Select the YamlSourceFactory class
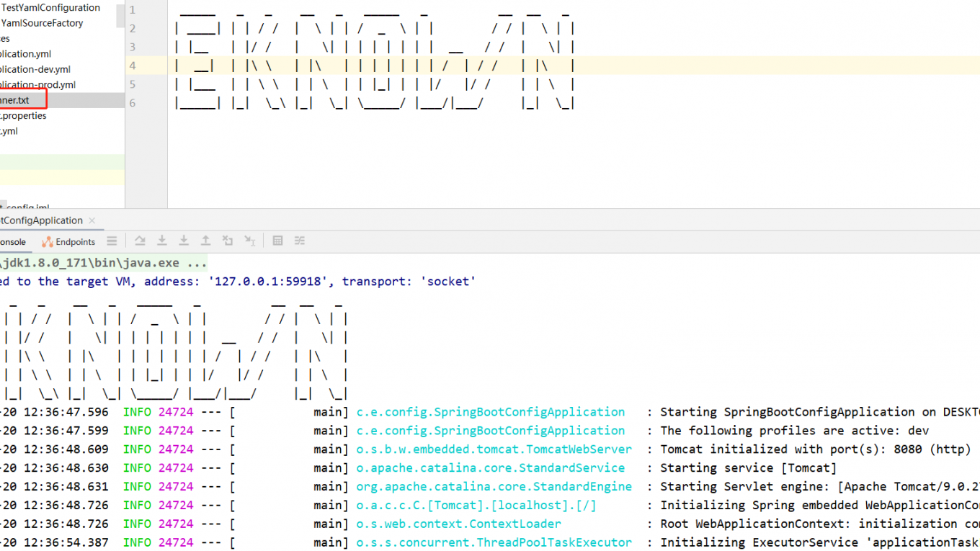This screenshot has width=980, height=551. tap(42, 23)
